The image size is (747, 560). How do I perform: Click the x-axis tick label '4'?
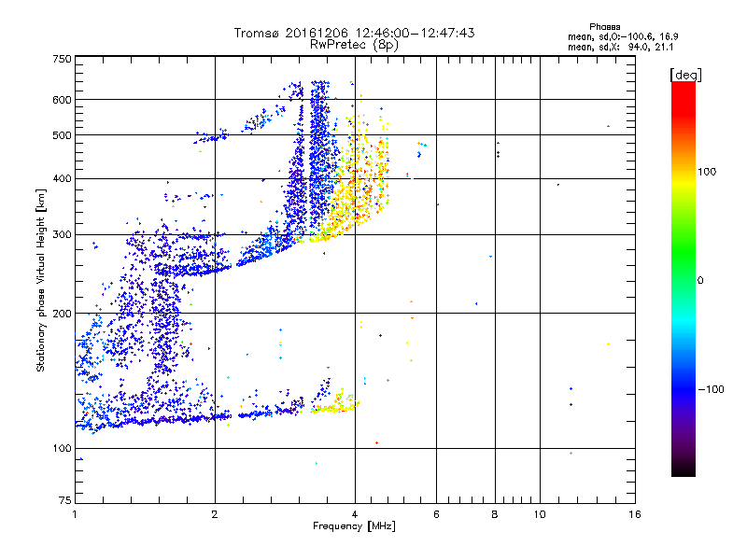[x=355, y=514]
